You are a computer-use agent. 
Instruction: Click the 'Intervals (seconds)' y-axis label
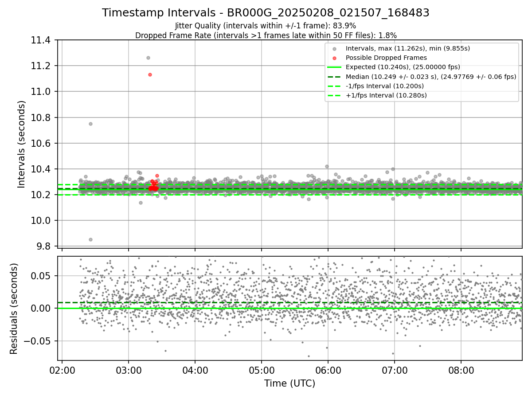click(x=22, y=144)
